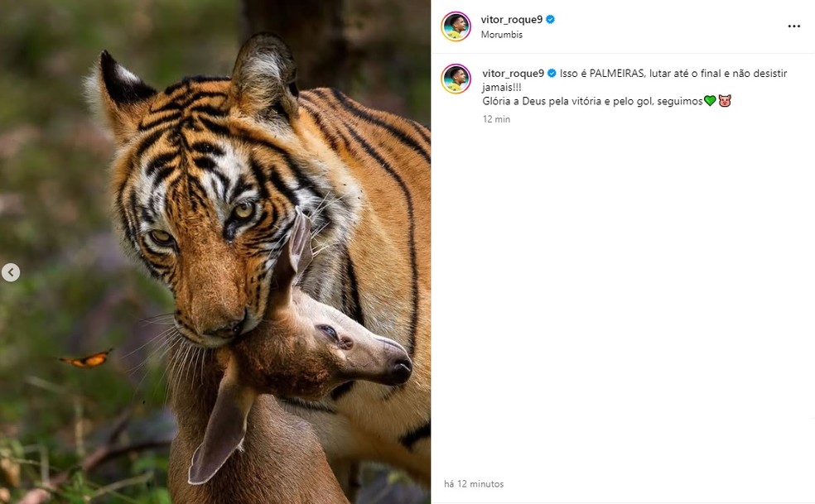Viewport: 815px width, 504px height.
Task: Click the "há 12 minutos" post timestamp
Action: (x=474, y=484)
